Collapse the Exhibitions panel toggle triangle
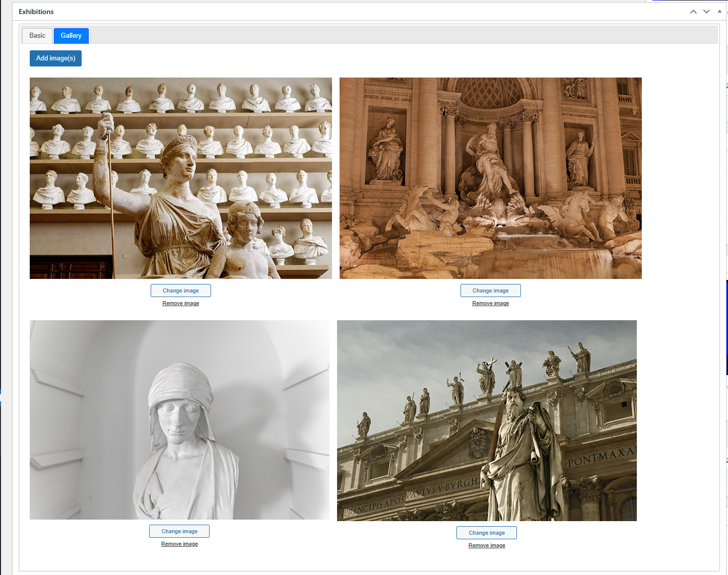 [x=719, y=11]
